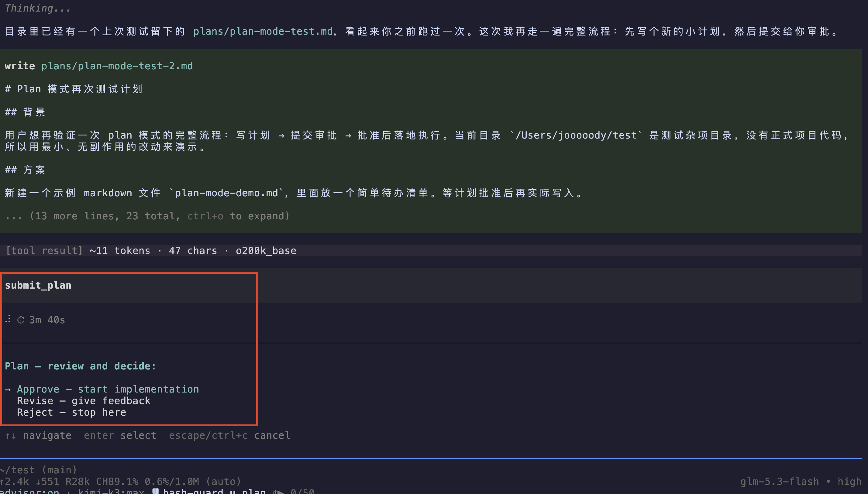Click the ## 背景 heading line
868x494 pixels.
point(25,112)
